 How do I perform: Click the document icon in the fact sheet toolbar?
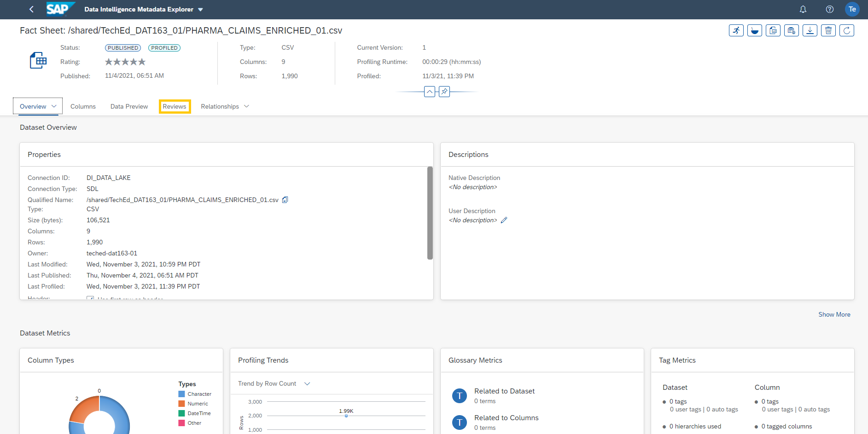tap(773, 30)
